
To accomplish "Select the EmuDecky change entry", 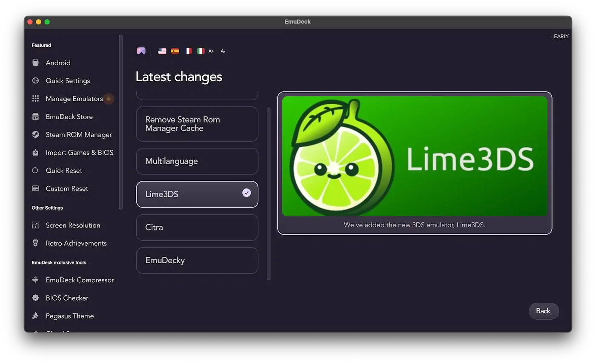I will (x=197, y=260).
